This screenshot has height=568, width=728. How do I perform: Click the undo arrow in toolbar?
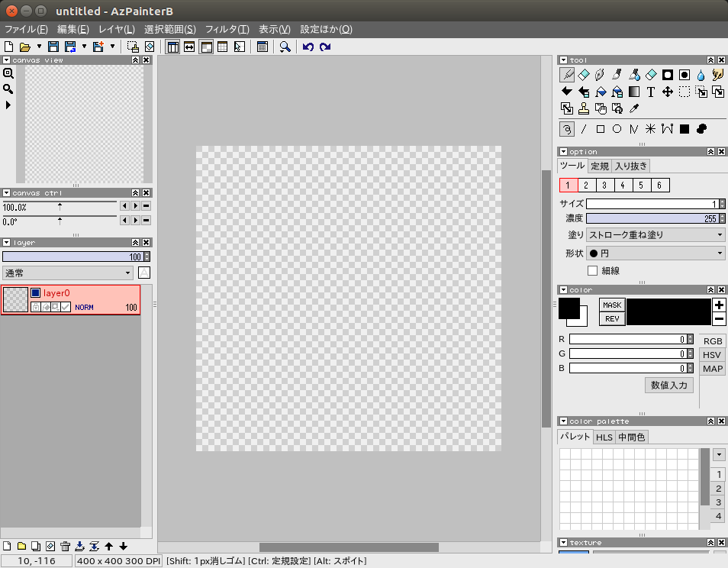pyautogui.click(x=308, y=47)
